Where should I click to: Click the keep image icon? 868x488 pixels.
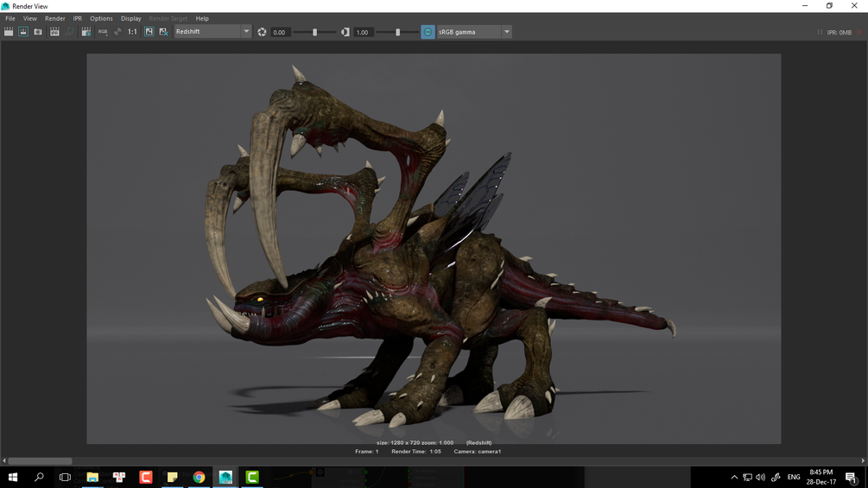pyautogui.click(x=149, y=32)
